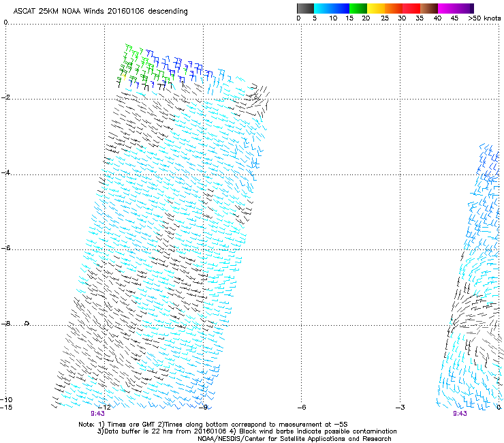
Task: Click the small island outline near latitude -8
Action: pos(27,323)
